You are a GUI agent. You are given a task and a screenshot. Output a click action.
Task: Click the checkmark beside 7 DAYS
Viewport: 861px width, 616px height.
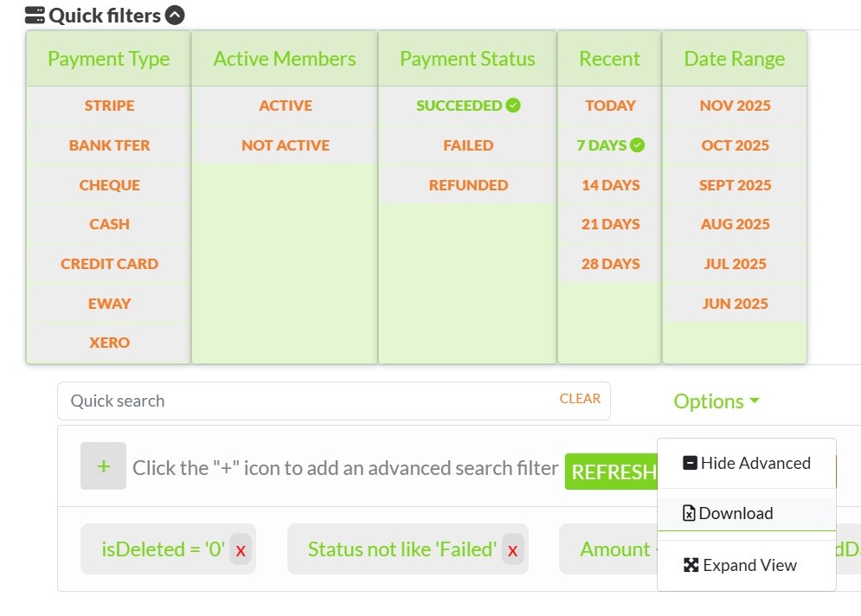(638, 144)
